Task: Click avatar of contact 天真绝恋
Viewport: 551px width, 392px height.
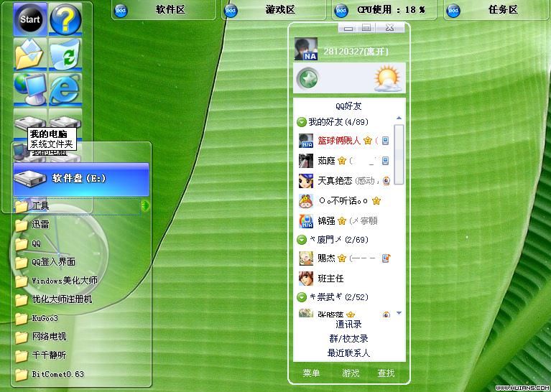Action: [306, 181]
